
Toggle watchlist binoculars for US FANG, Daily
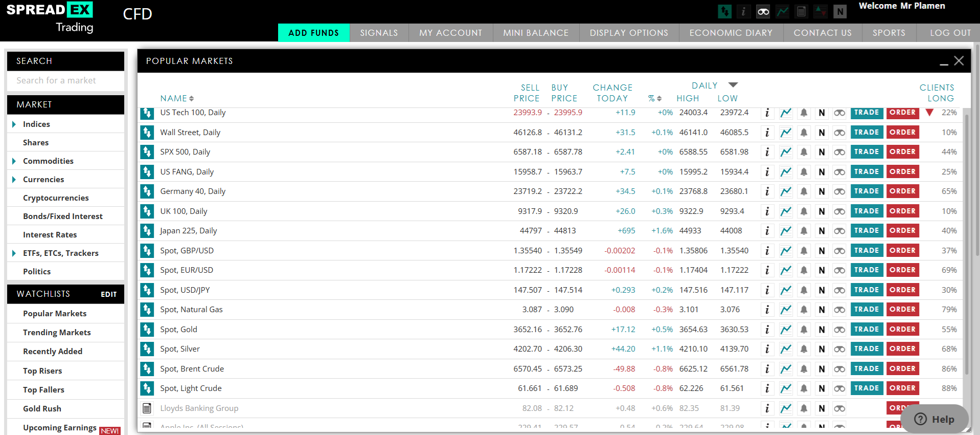[839, 172]
